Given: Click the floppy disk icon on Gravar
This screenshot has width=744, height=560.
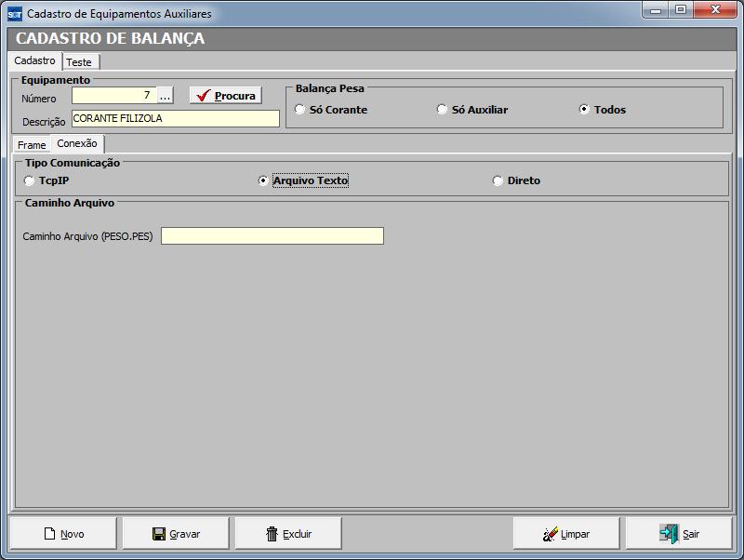Looking at the screenshot, I should (x=159, y=534).
